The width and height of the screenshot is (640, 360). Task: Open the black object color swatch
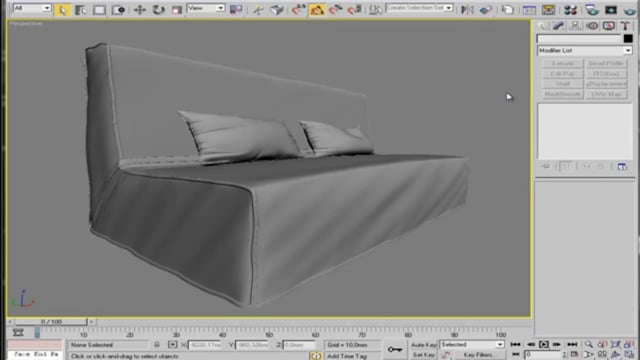(x=628, y=39)
